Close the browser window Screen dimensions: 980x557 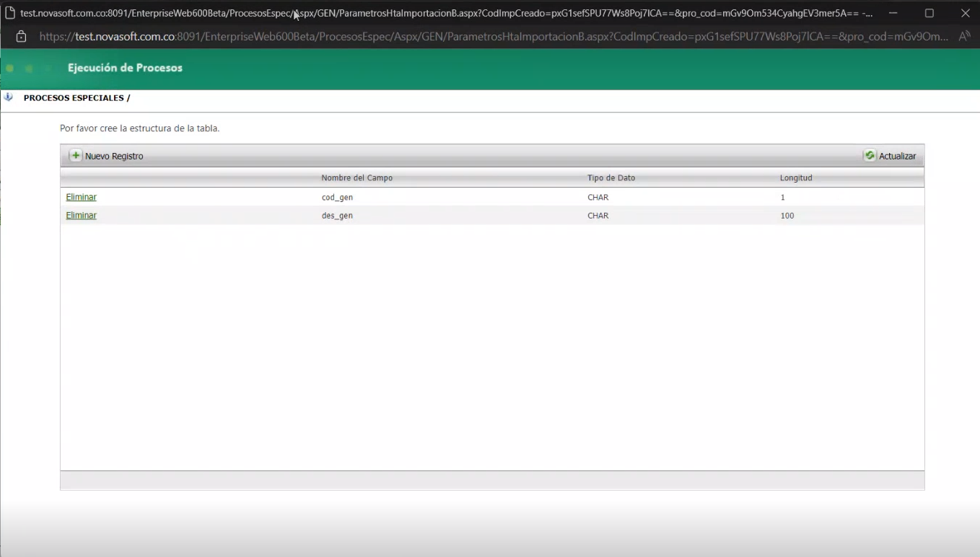coord(965,13)
